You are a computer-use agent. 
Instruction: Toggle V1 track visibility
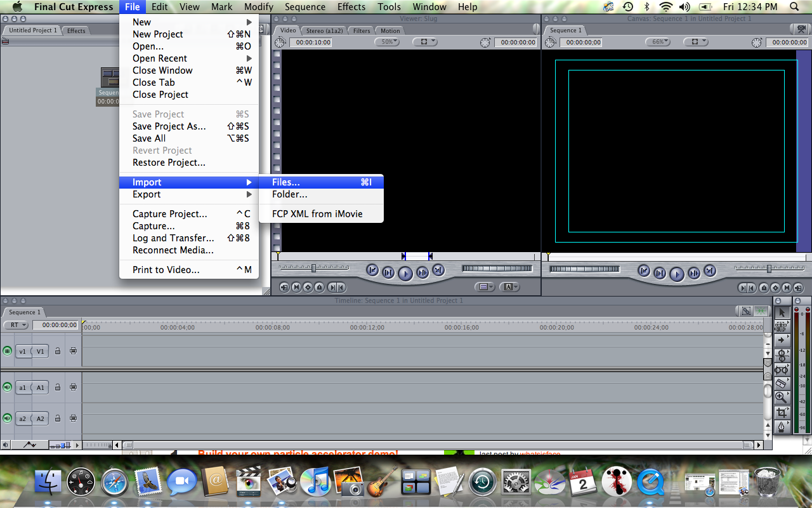pyautogui.click(x=7, y=351)
